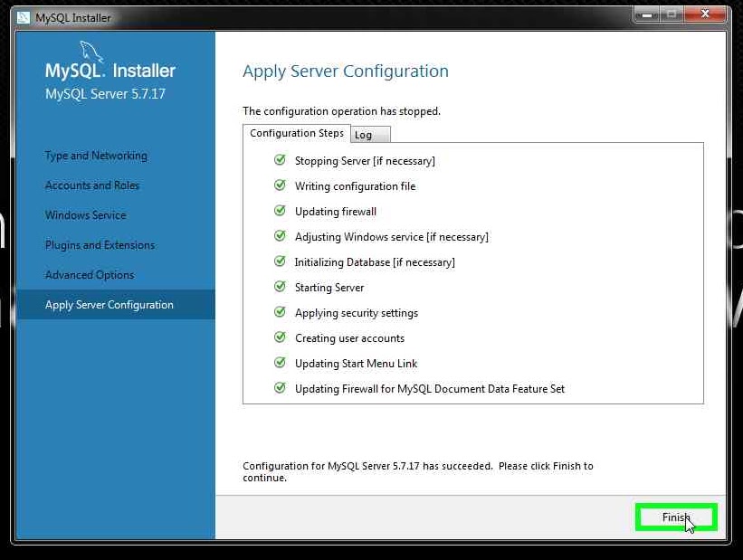743x560 pixels.
Task: Switch to the Log tab
Action: tap(370, 135)
